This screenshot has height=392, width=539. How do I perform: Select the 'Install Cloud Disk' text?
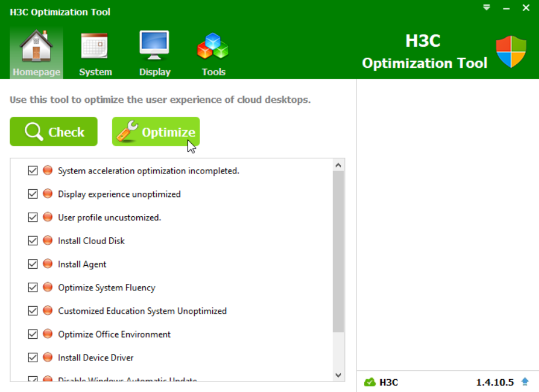pyautogui.click(x=91, y=241)
